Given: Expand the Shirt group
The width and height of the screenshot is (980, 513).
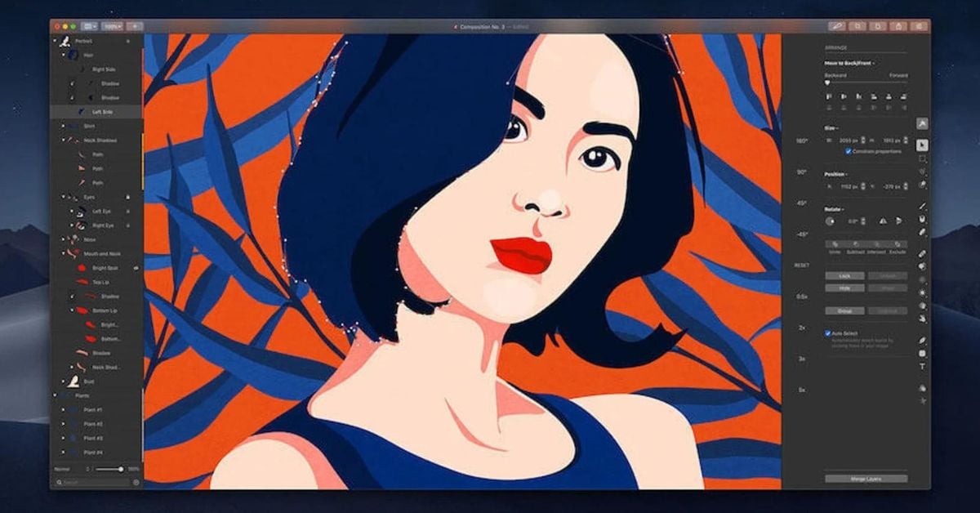Looking at the screenshot, I should (63, 126).
